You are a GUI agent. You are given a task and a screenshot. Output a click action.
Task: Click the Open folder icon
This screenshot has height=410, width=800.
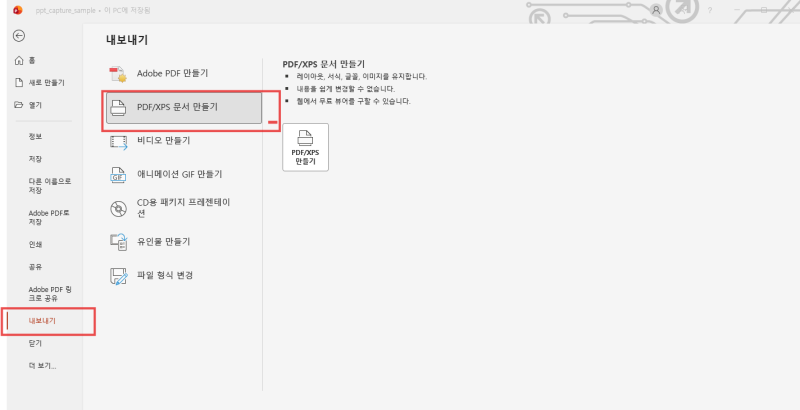pyautogui.click(x=19, y=105)
